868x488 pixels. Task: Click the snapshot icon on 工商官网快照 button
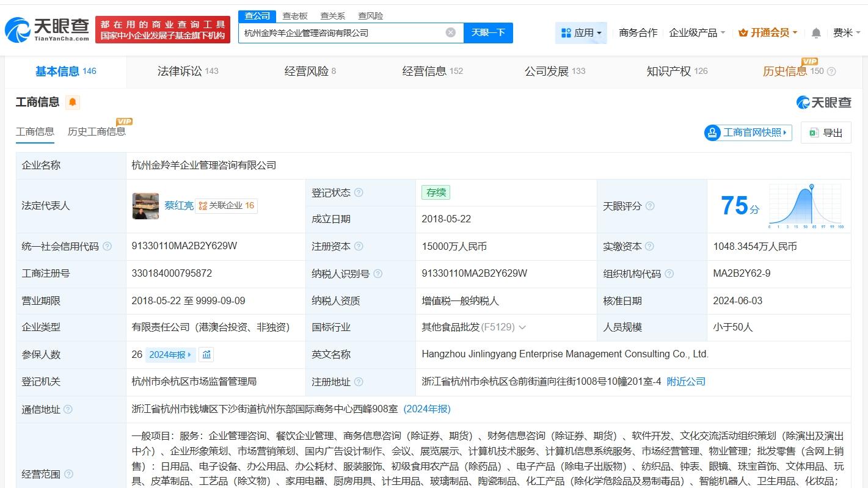712,133
